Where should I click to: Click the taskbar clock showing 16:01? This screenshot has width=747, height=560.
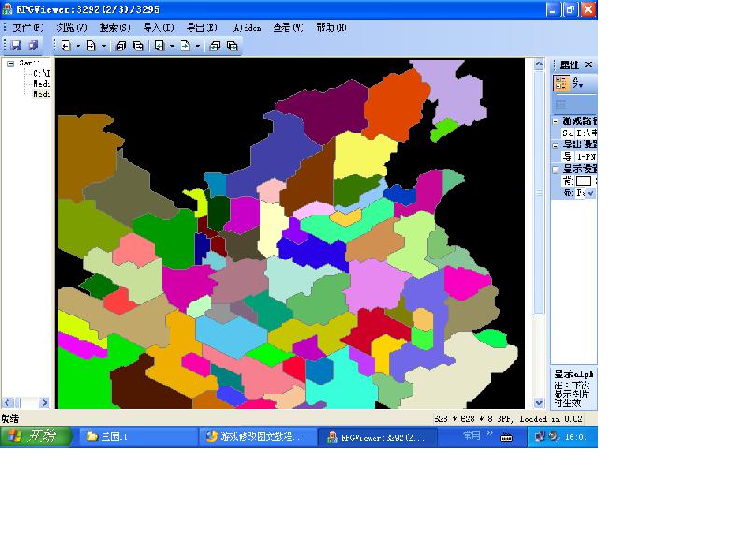pos(575,437)
